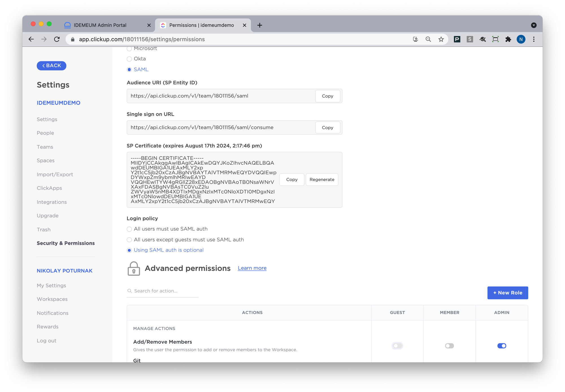
Task: Toggle Add/Remove Members for Member
Action: click(449, 346)
